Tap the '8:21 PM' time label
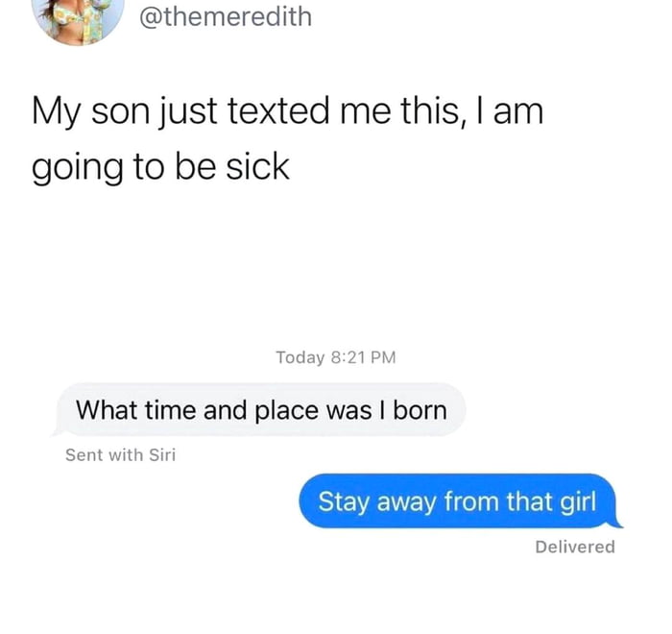Image resolution: width=672 pixels, height=634 pixels. 364,357
